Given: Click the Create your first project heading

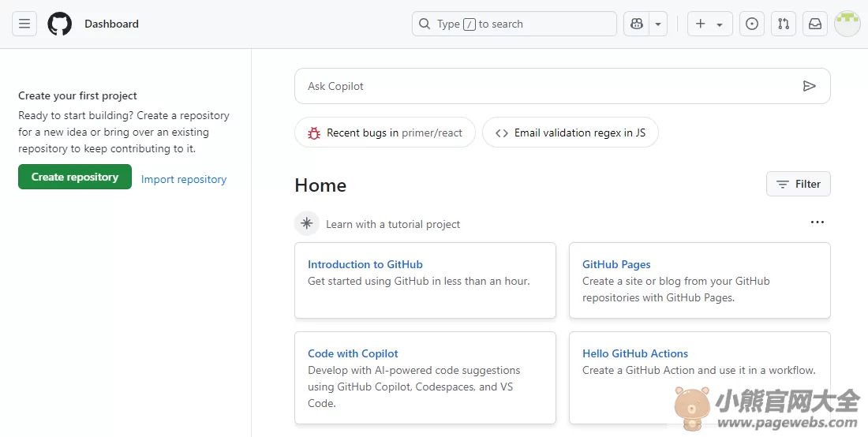Looking at the screenshot, I should click(x=77, y=95).
